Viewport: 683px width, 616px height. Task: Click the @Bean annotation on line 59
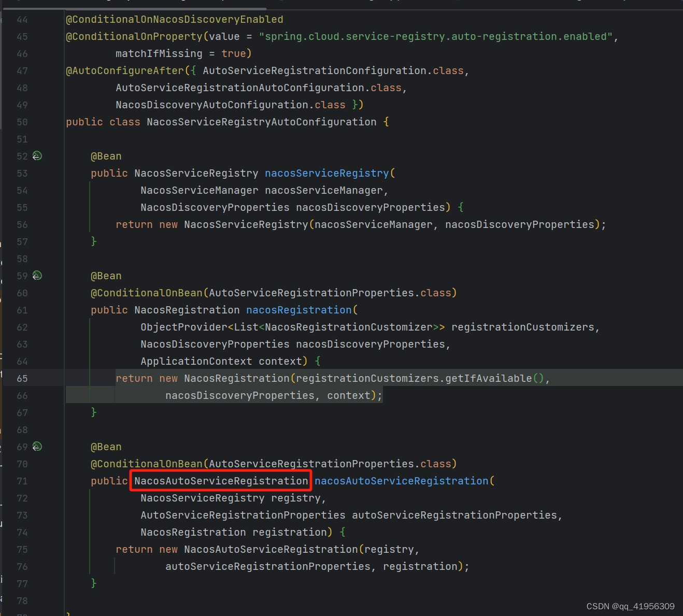[106, 276]
